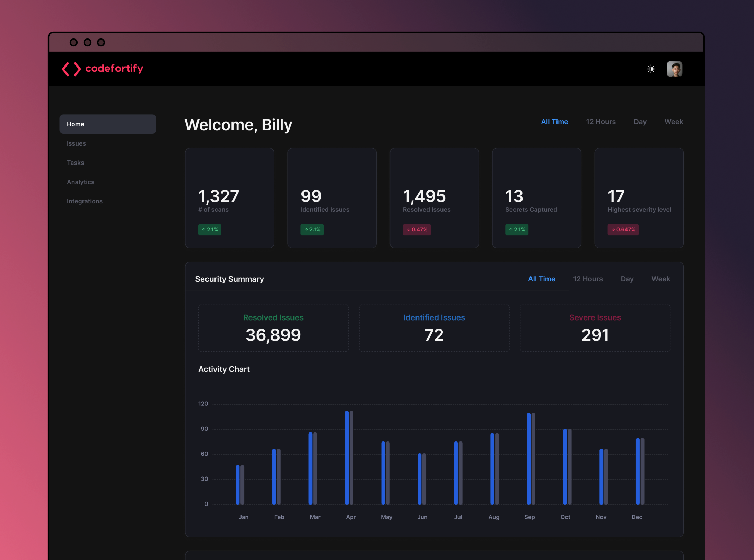The image size is (754, 560).
Task: Navigate to Analytics page
Action: click(80, 182)
